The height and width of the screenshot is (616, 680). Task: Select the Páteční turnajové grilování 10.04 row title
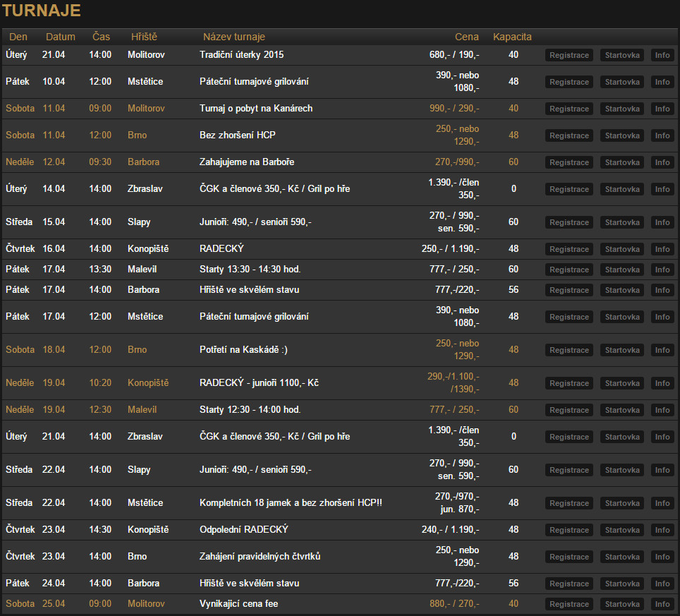coord(254,82)
